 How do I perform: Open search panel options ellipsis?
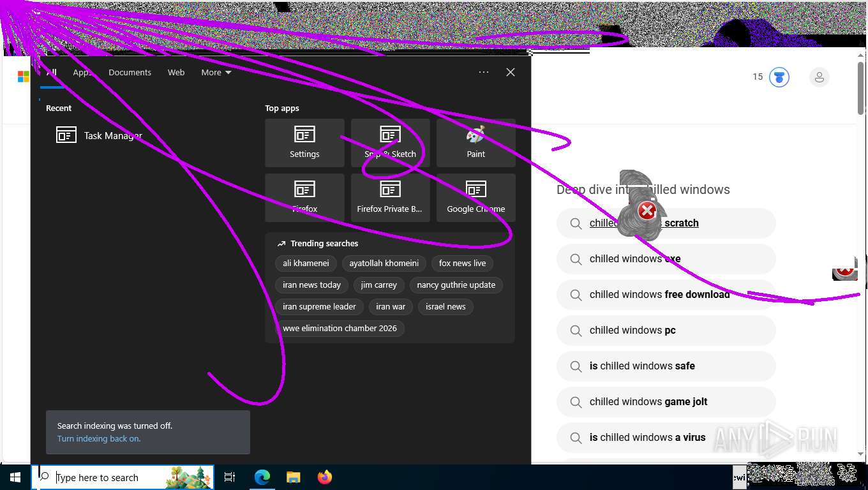point(484,72)
